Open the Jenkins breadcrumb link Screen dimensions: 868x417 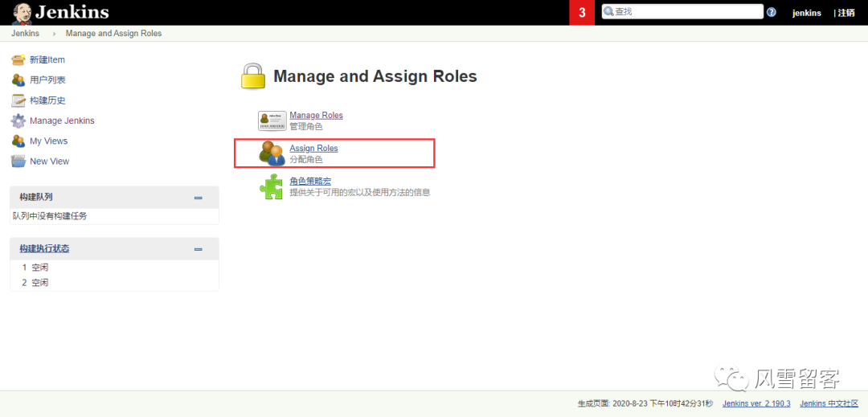pyautogui.click(x=25, y=33)
